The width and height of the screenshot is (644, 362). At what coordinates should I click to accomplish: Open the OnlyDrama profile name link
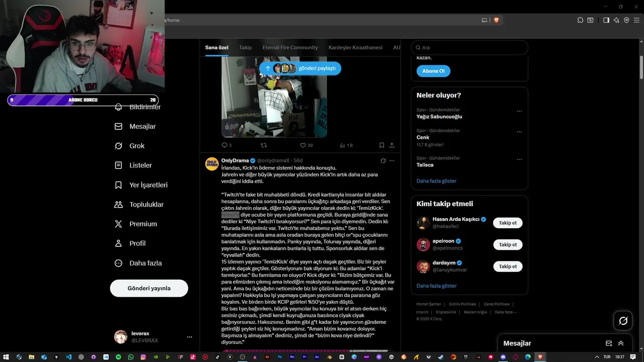coord(235,160)
